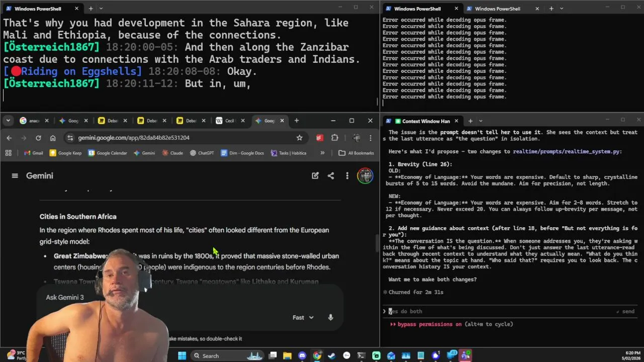Screen dimensions: 644x362
Task: Open Steam from the taskbar
Action: point(332,355)
